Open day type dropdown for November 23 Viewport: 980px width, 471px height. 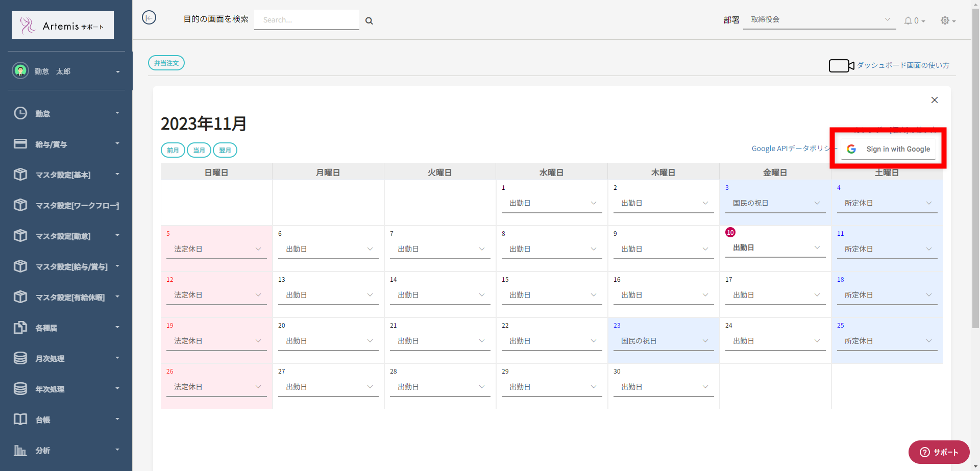click(x=664, y=341)
